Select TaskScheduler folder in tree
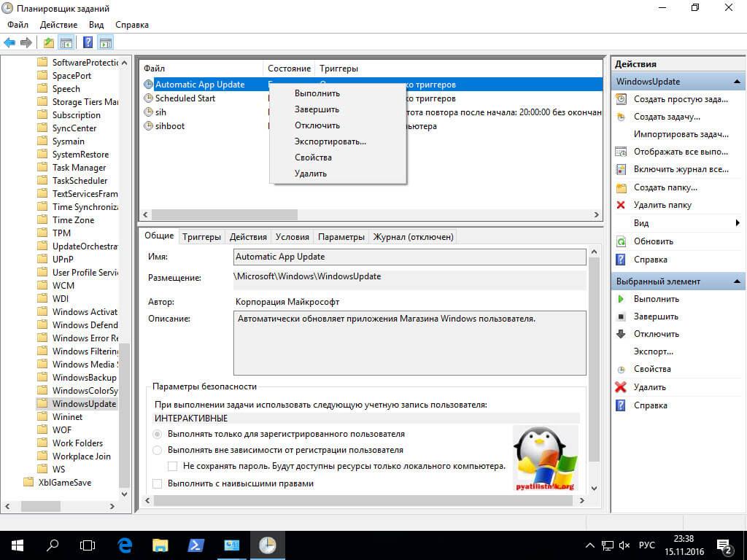 tap(80, 181)
